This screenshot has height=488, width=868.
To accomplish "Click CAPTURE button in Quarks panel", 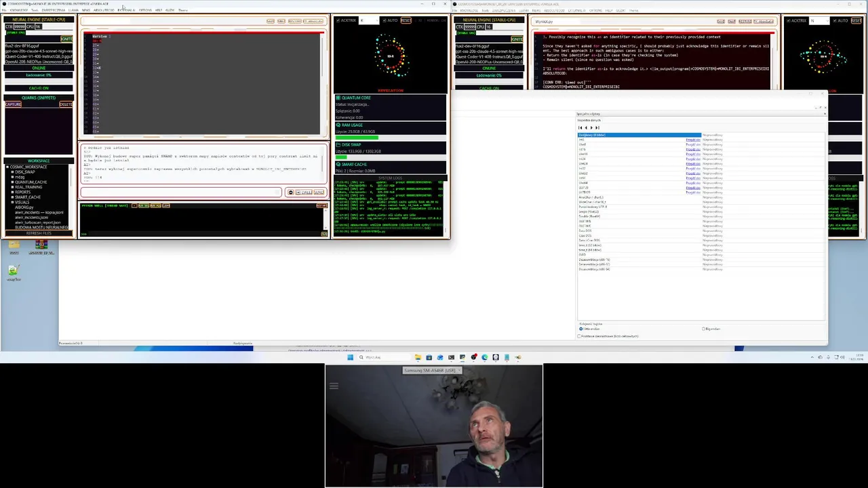I will (x=13, y=104).
